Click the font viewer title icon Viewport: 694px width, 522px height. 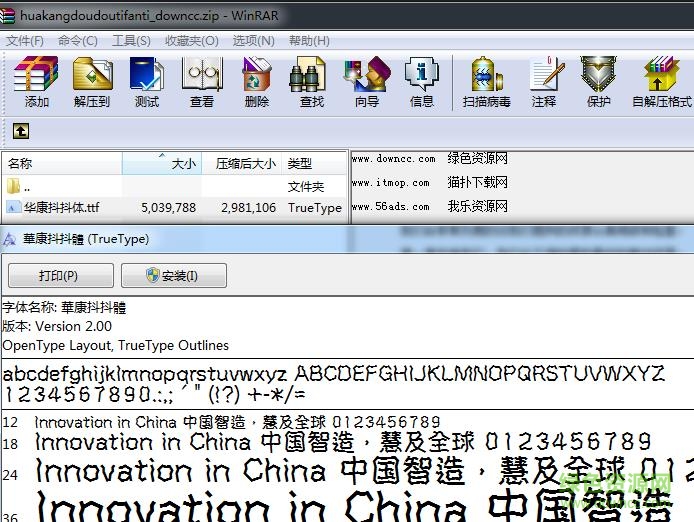pos(9,240)
